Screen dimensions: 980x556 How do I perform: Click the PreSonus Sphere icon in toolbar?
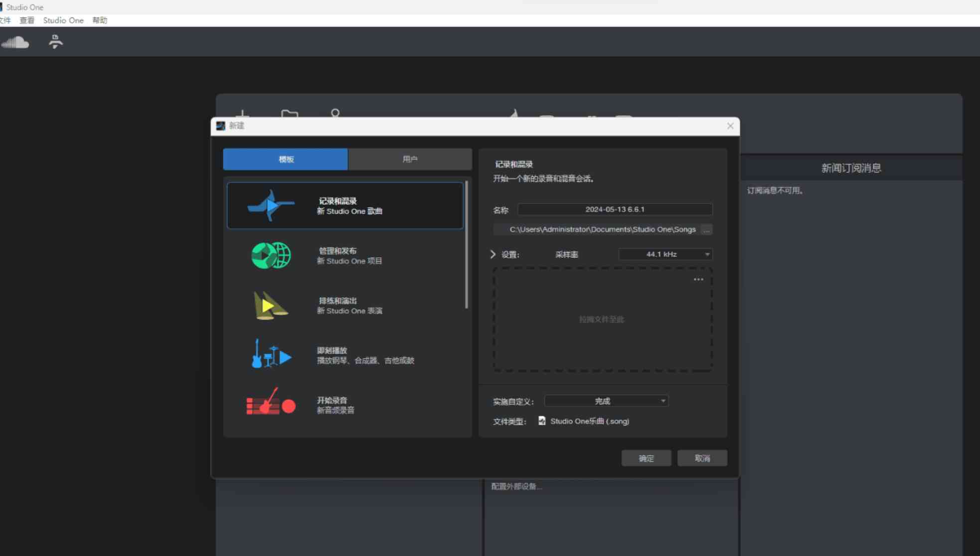tap(55, 42)
